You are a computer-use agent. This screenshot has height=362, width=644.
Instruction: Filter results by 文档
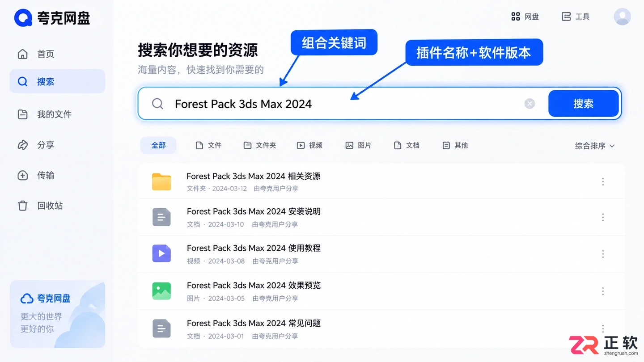[x=407, y=145]
